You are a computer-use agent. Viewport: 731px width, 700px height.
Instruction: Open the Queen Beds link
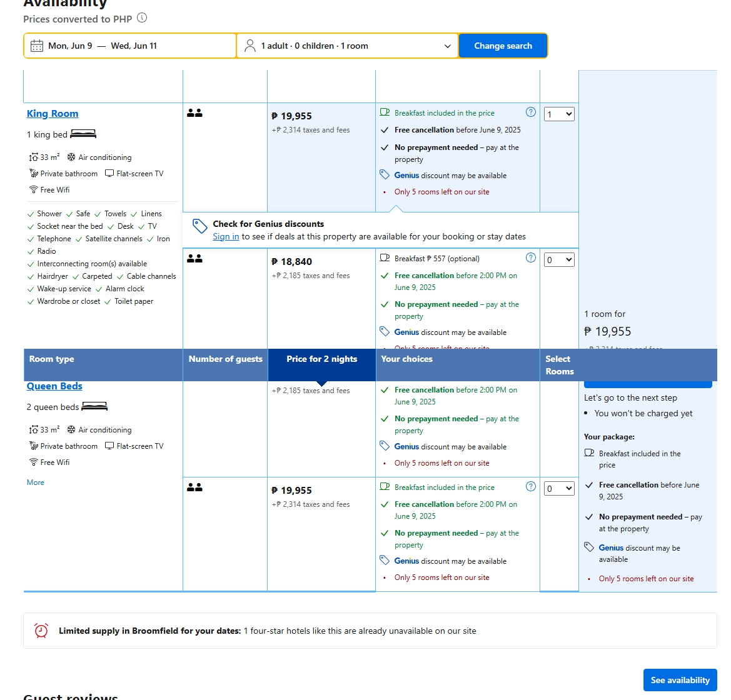click(54, 386)
